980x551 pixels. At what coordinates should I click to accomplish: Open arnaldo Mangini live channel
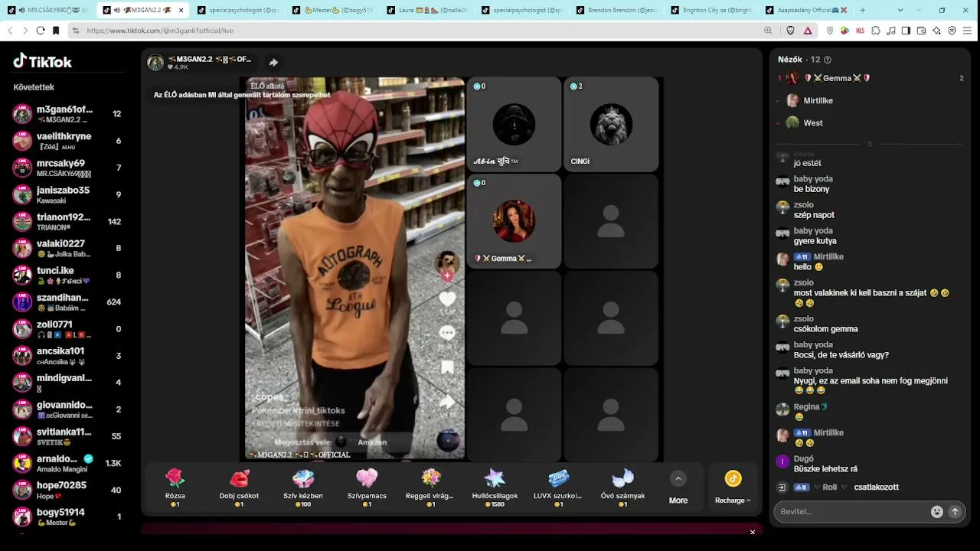point(67,463)
